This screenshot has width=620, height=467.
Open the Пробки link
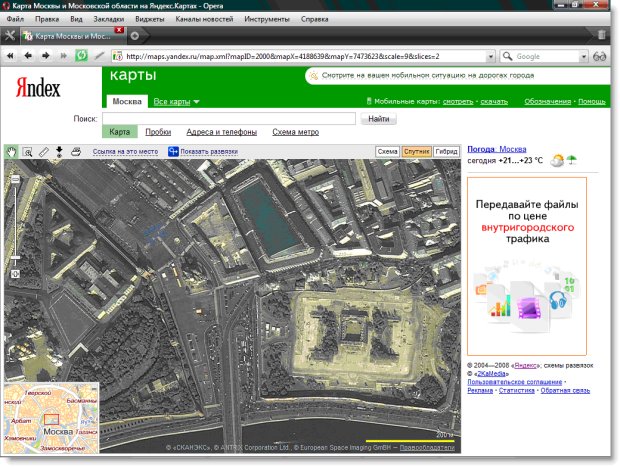pyautogui.click(x=158, y=132)
